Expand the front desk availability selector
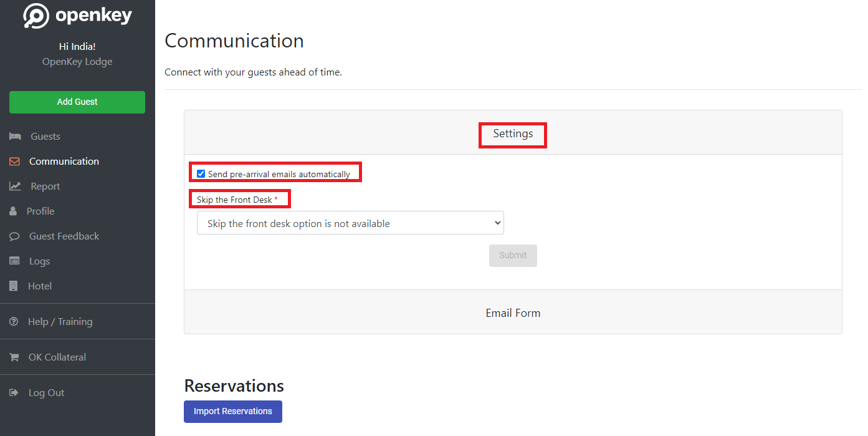Viewport: 868px width, 436px height. coord(350,223)
